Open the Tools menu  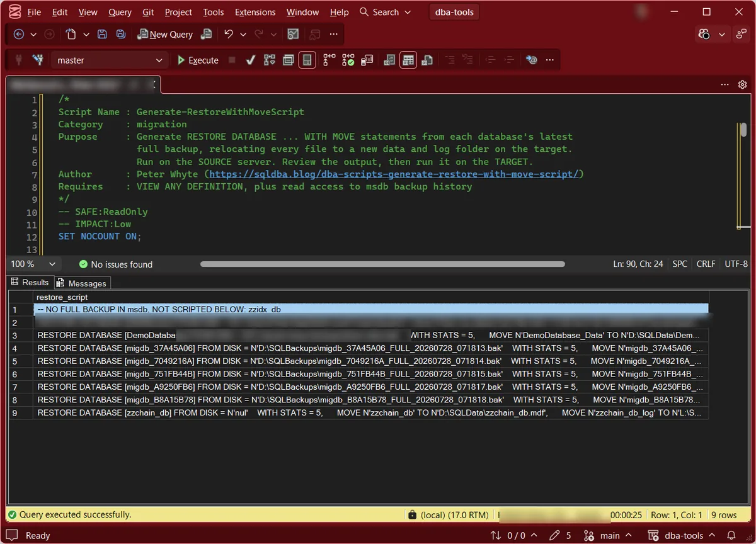(x=214, y=12)
